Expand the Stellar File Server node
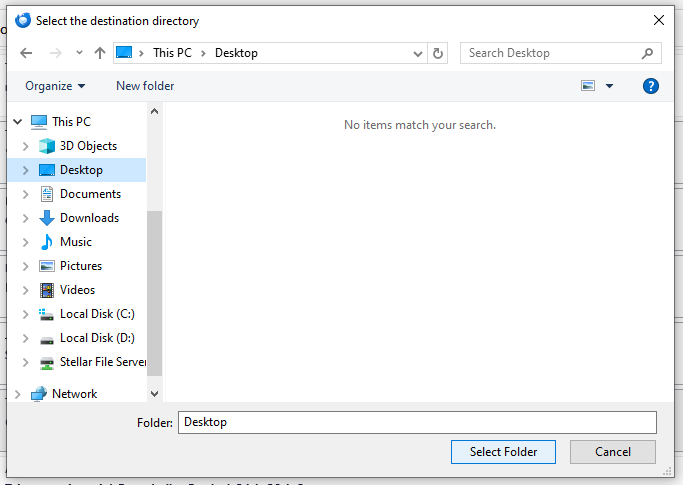The width and height of the screenshot is (683, 485). [25, 362]
